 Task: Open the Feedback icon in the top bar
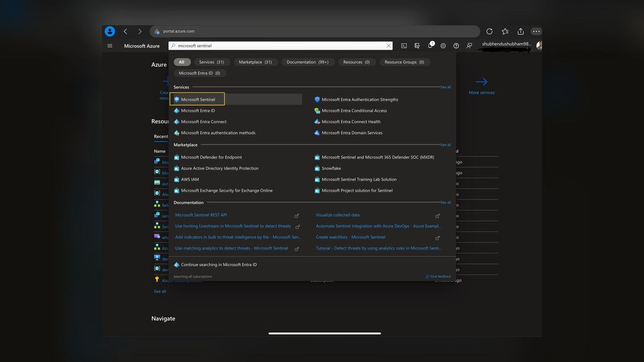[x=470, y=46]
